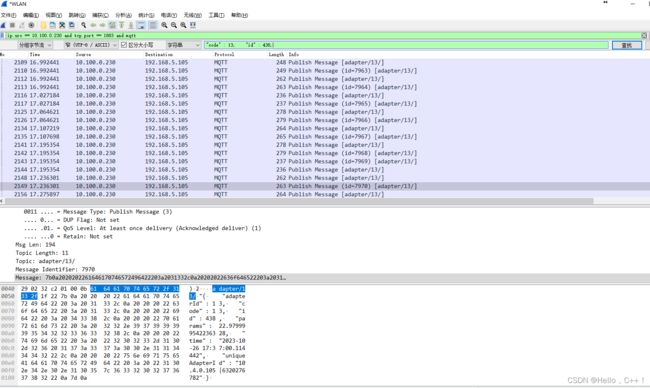Open the 统计 (Statistics) menu

point(146,15)
